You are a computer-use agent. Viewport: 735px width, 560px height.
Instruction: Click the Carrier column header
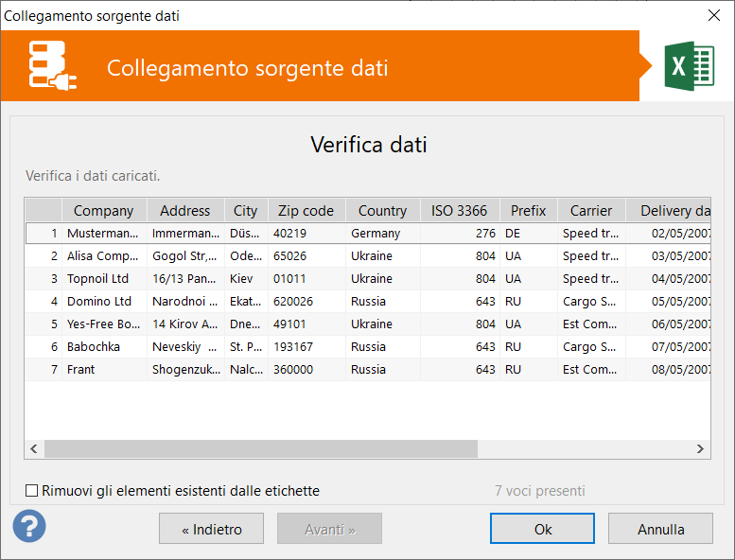tap(591, 210)
